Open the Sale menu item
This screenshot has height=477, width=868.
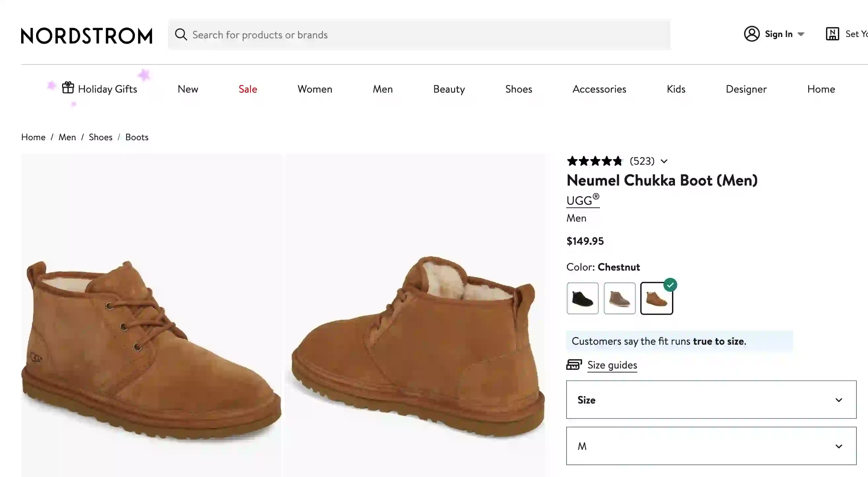coord(248,89)
